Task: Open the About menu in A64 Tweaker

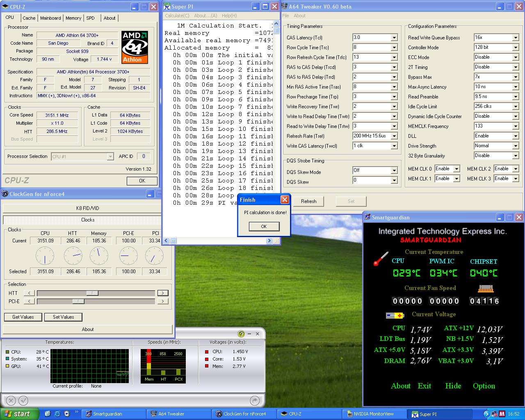Action: click(299, 16)
